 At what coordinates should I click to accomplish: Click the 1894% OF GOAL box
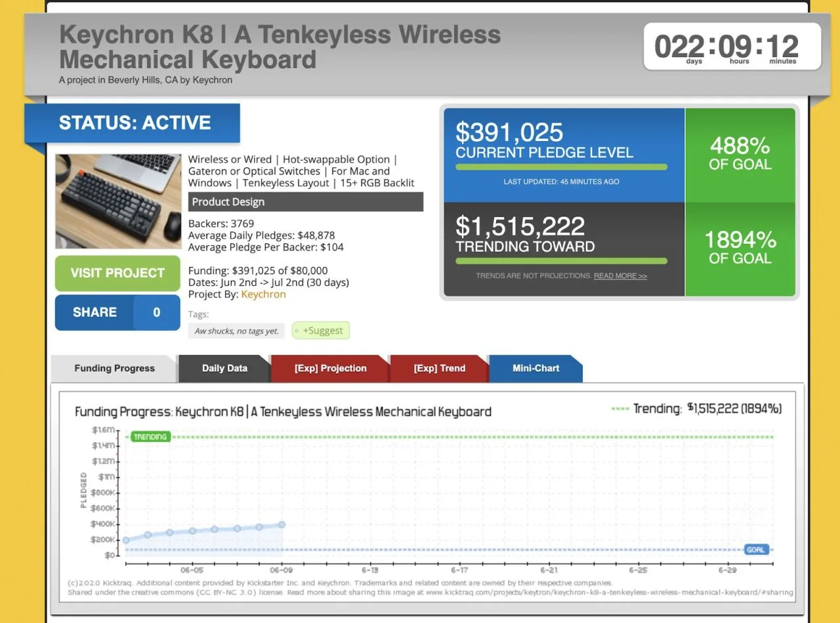[x=740, y=249]
